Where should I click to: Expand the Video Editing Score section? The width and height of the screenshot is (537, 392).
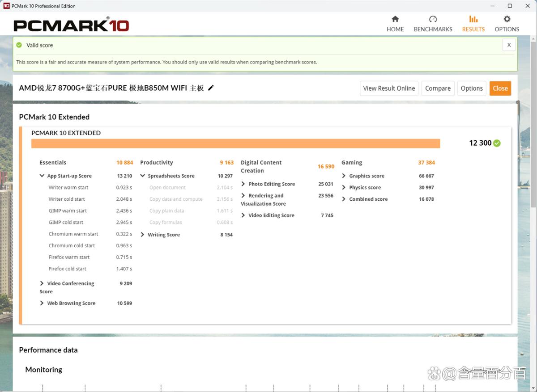pos(243,215)
